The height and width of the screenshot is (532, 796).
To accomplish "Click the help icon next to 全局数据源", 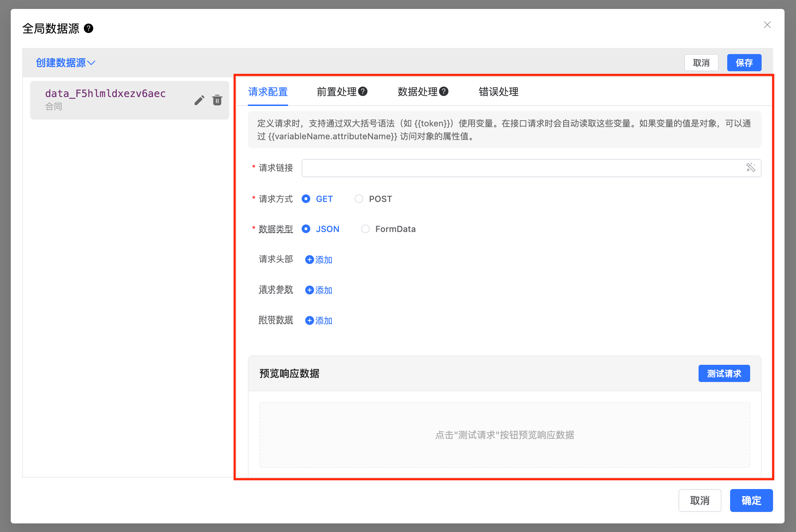I will (x=88, y=28).
